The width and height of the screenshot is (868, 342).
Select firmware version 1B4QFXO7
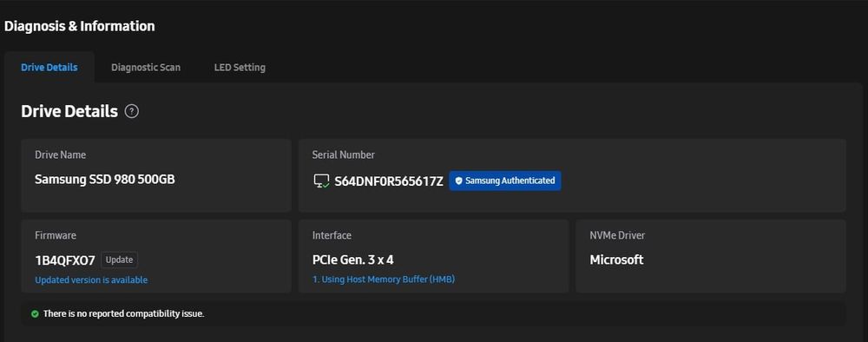65,260
